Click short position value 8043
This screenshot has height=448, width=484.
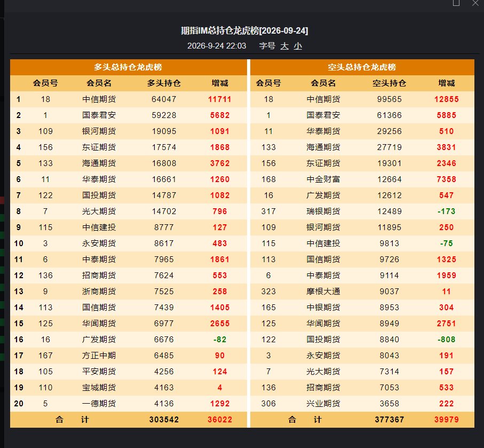(x=389, y=356)
